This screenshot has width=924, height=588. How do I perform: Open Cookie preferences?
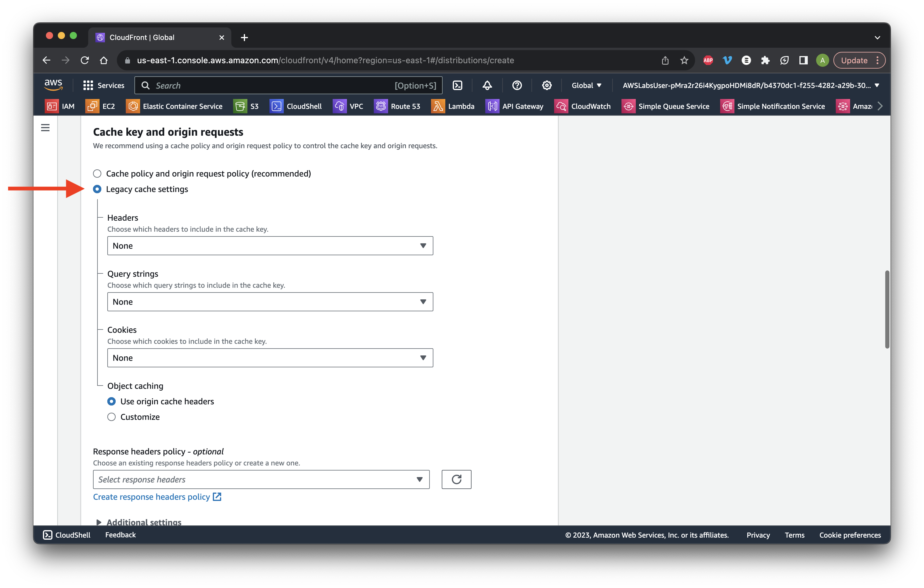tap(850, 535)
